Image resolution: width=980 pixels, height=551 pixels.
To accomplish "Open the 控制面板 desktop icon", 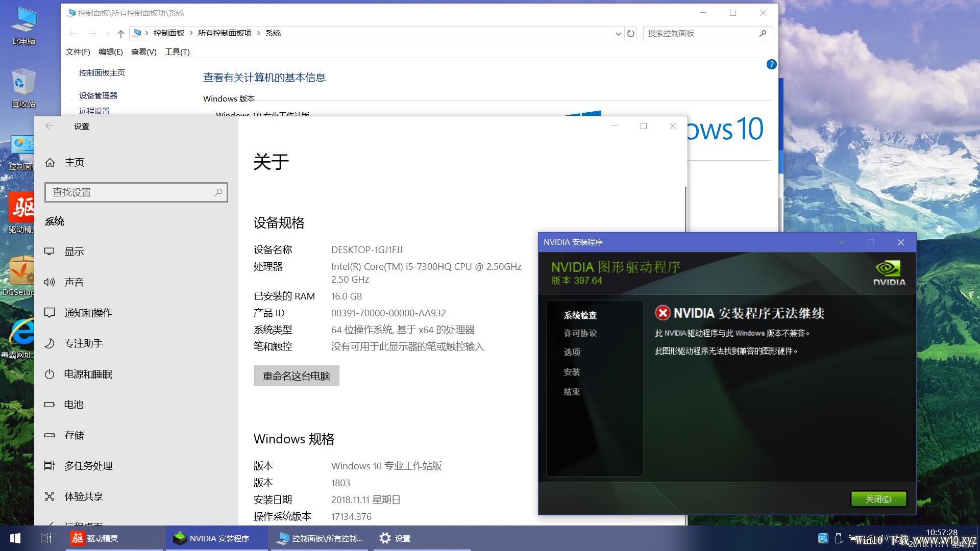I will (21, 152).
